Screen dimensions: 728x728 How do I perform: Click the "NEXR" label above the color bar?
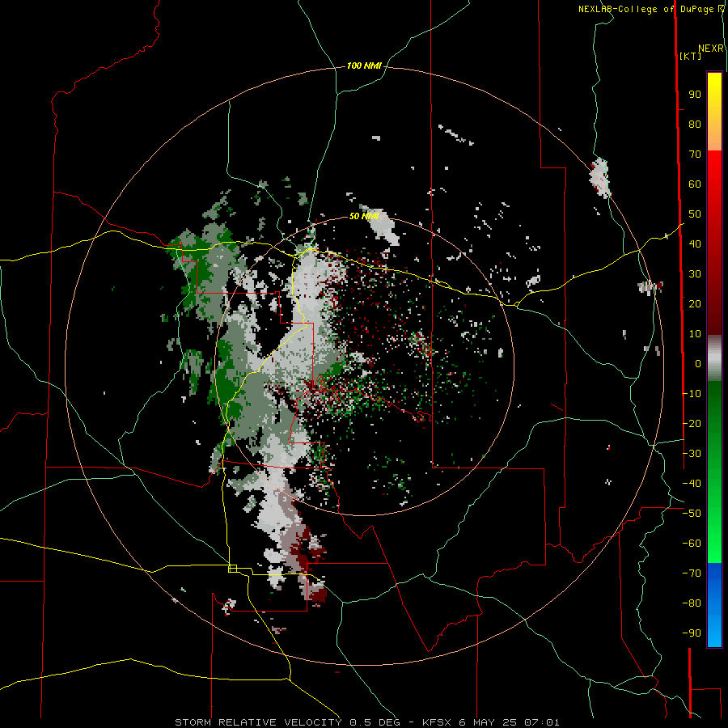tap(711, 49)
